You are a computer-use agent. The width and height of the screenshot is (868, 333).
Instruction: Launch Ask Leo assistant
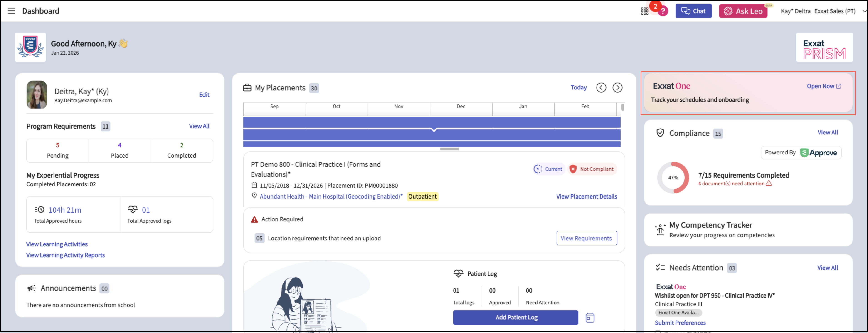coord(743,11)
